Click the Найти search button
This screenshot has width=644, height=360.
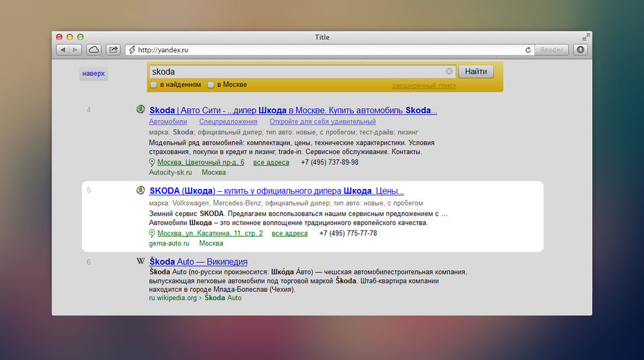tap(476, 72)
